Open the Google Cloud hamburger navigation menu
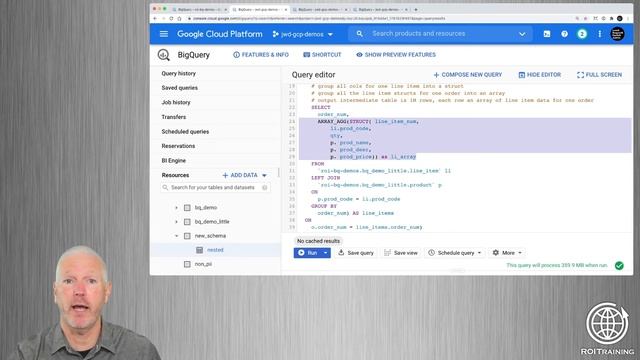Image resolution: width=640 pixels, height=360 pixels. coord(164,34)
